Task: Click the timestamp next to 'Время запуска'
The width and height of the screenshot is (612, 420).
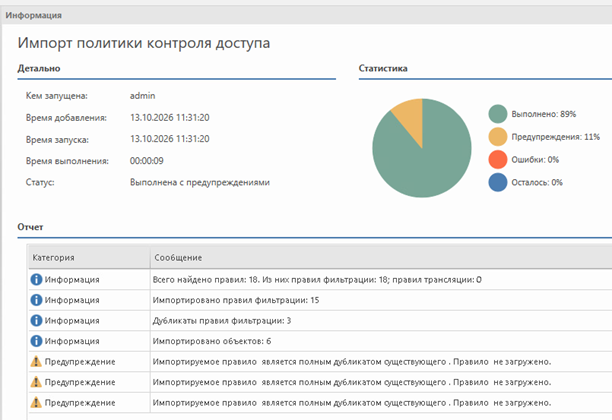Action: [170, 139]
